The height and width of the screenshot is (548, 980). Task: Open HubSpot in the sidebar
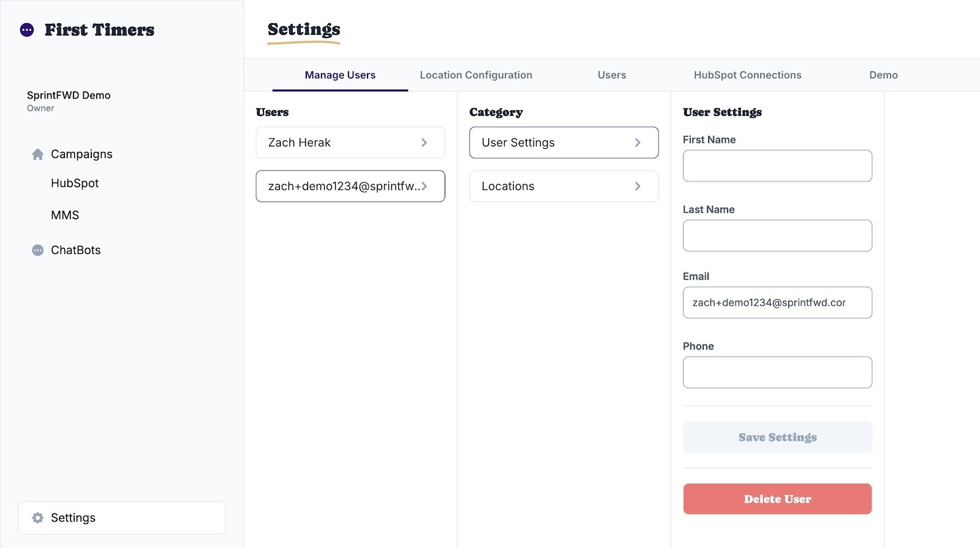click(75, 183)
